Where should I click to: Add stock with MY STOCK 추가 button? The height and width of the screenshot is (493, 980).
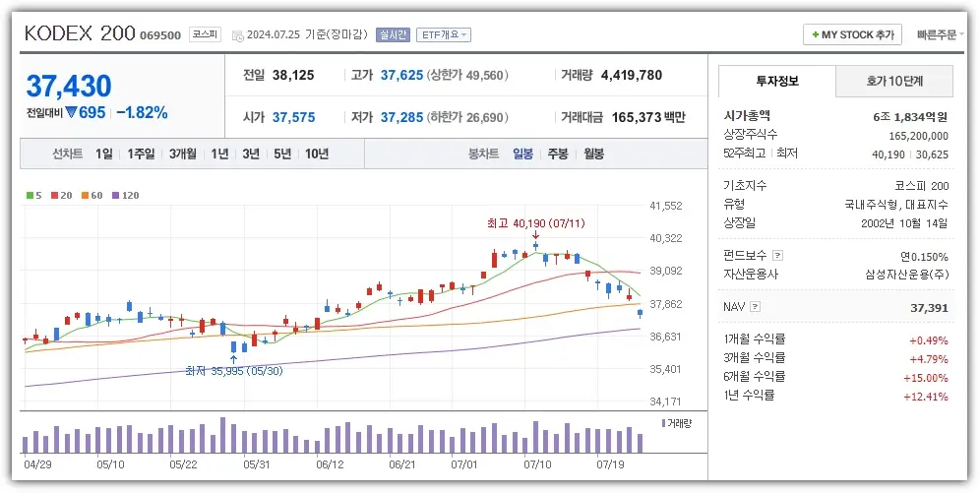852,34
